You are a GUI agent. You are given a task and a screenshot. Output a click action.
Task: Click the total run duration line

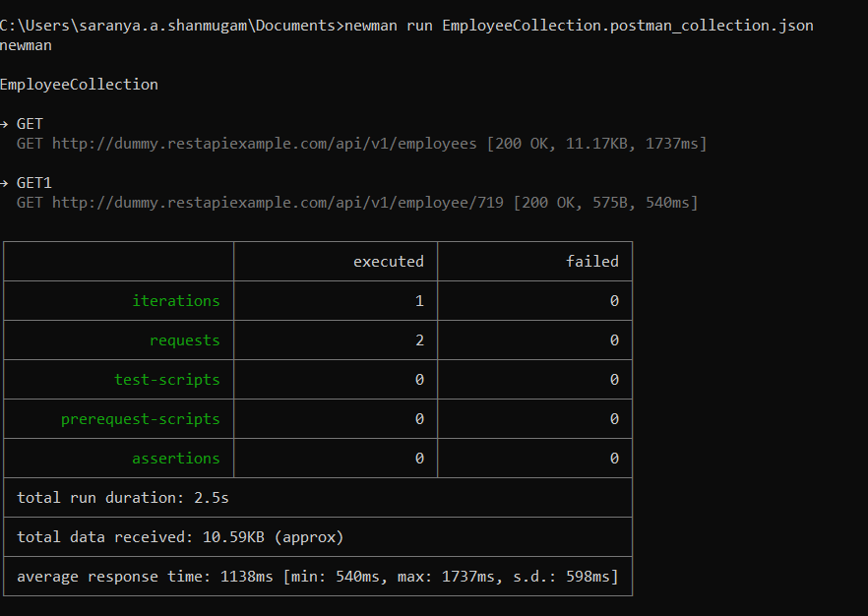point(123,498)
